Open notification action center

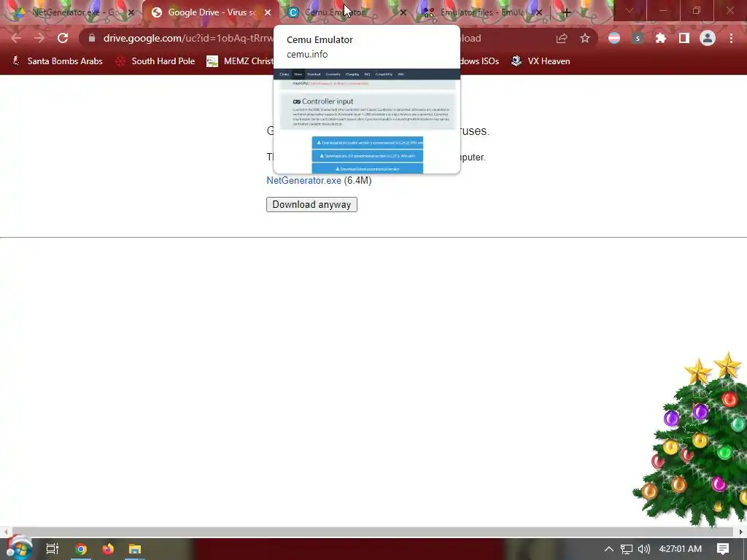(x=723, y=549)
